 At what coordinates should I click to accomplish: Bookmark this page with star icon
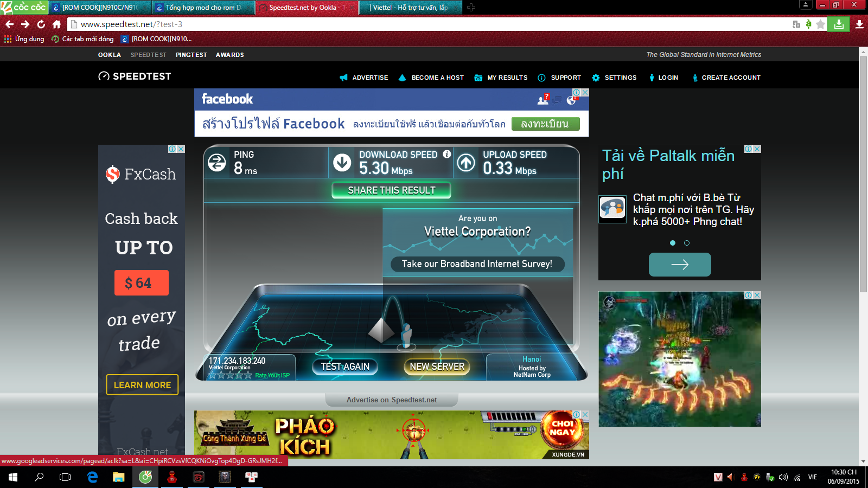coord(821,24)
